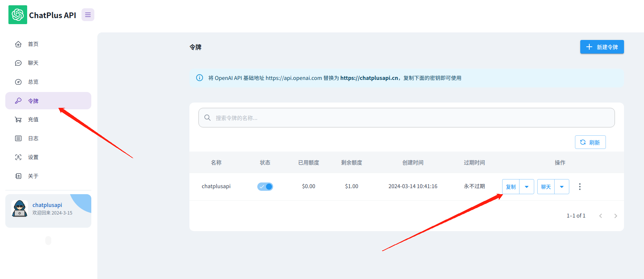644x279 pixels.
Task: Click the 2024-03-14 10:41:16 creation time
Action: (413, 186)
